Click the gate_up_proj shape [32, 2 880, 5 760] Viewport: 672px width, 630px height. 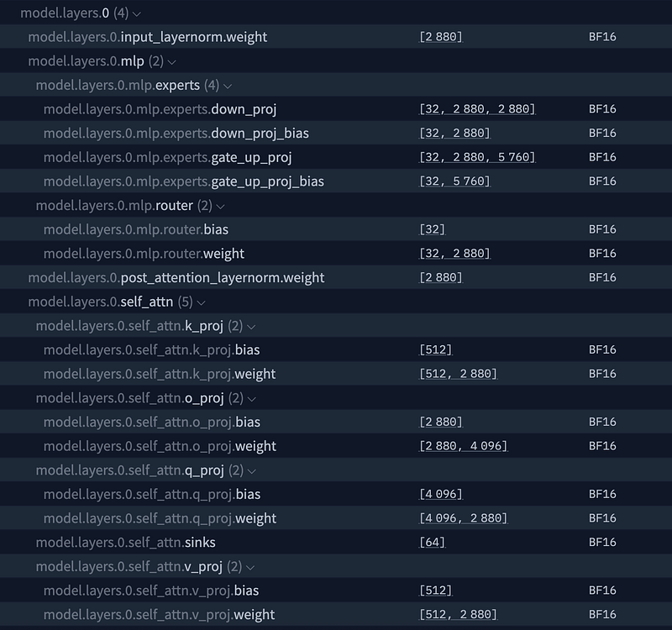pyautogui.click(x=477, y=157)
